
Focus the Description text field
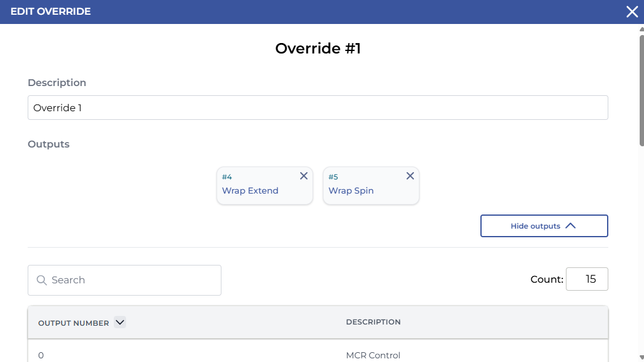point(317,108)
